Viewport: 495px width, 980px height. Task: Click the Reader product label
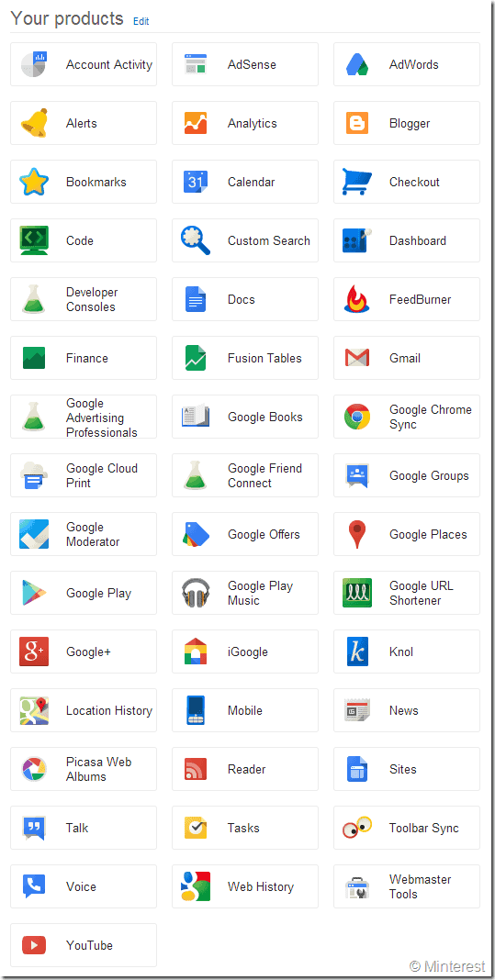pyautogui.click(x=246, y=769)
